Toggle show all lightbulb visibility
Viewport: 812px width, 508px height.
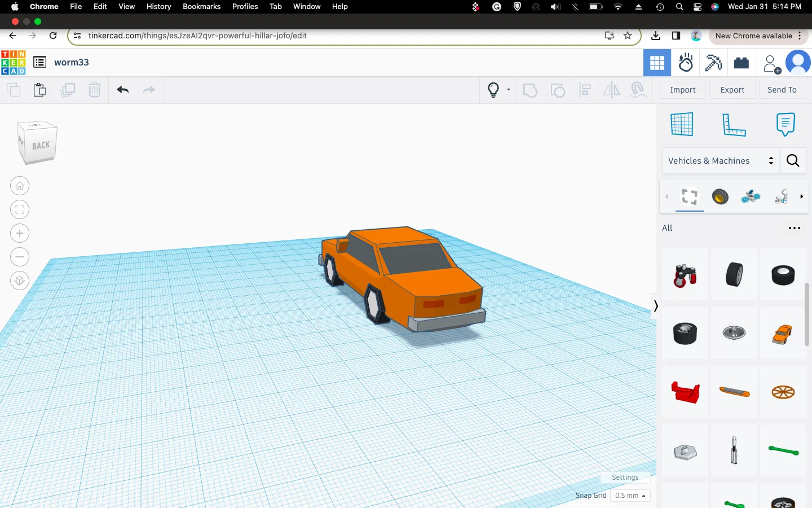493,90
